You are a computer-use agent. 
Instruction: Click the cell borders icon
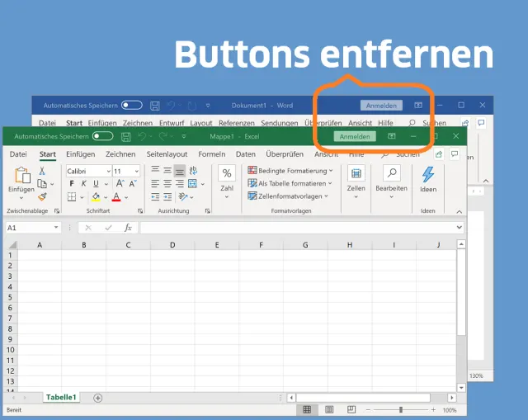coord(72,196)
